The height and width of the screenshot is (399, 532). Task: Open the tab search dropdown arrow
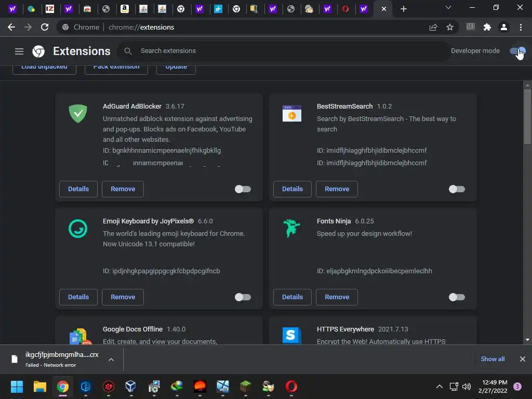[448, 7]
